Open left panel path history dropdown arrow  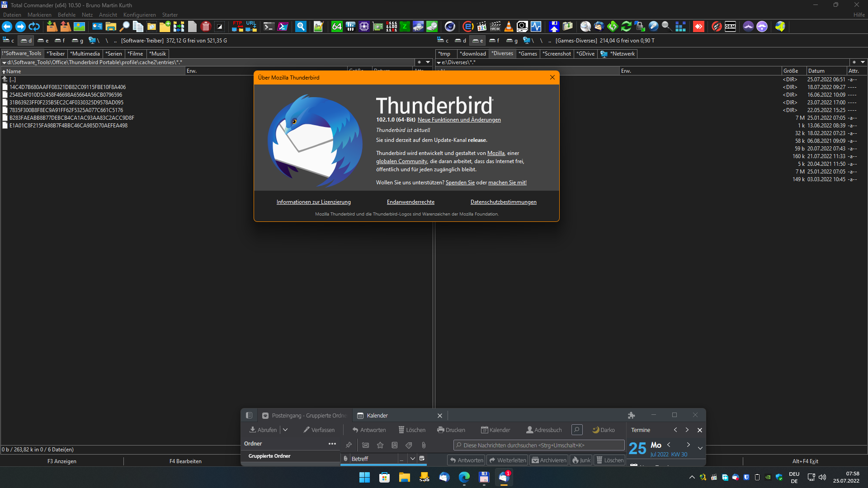428,62
